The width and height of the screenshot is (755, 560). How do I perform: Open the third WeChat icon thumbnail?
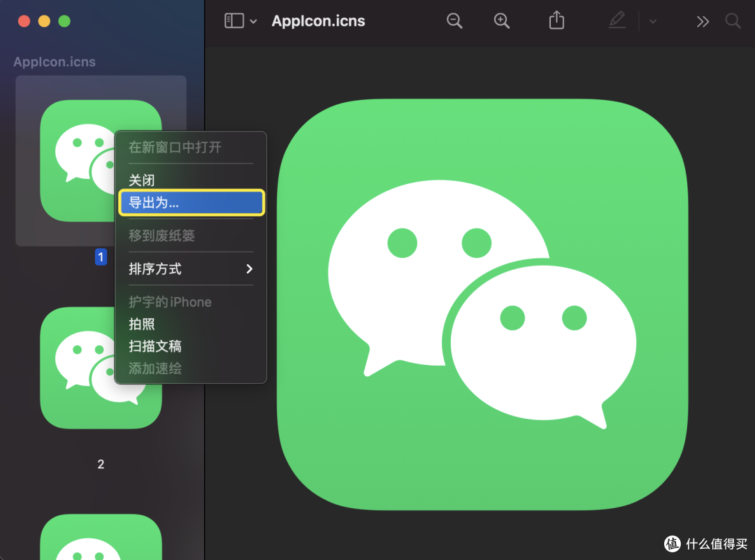[101, 542]
